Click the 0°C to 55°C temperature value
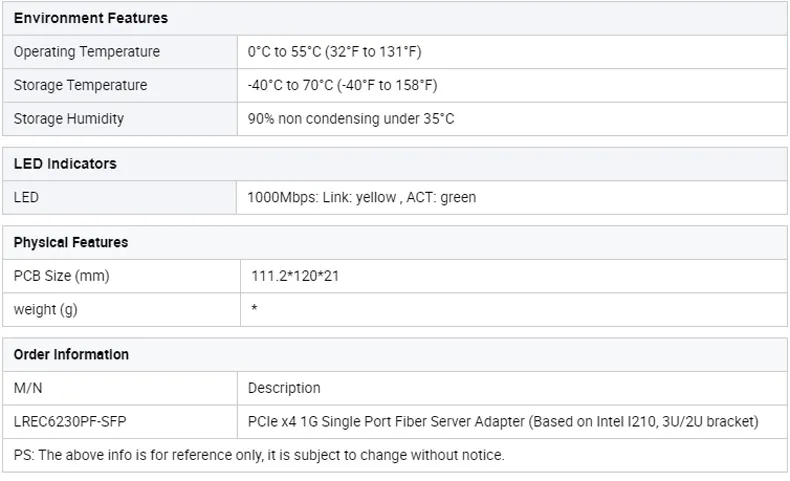Screen dimensions: 790x481 click(x=334, y=52)
